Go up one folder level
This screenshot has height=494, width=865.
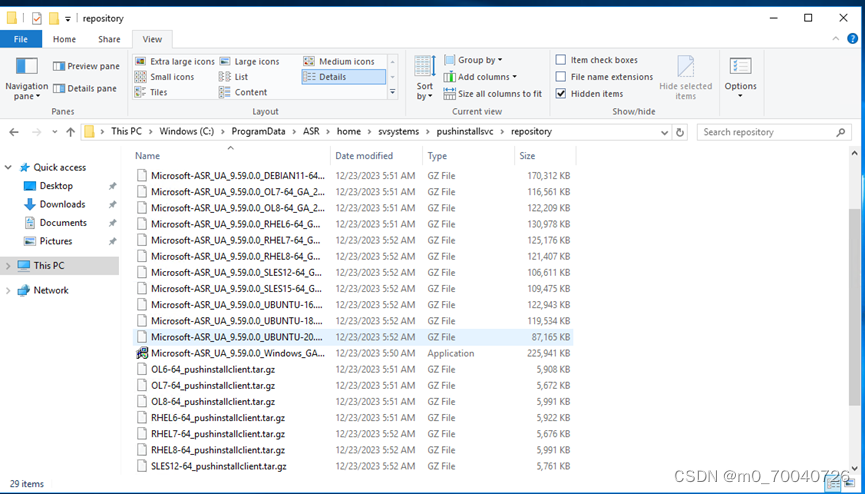point(70,132)
